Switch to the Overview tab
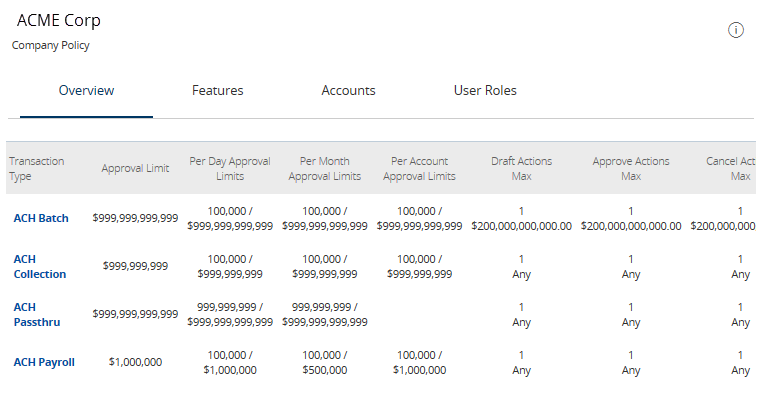763x397 pixels. pos(86,90)
